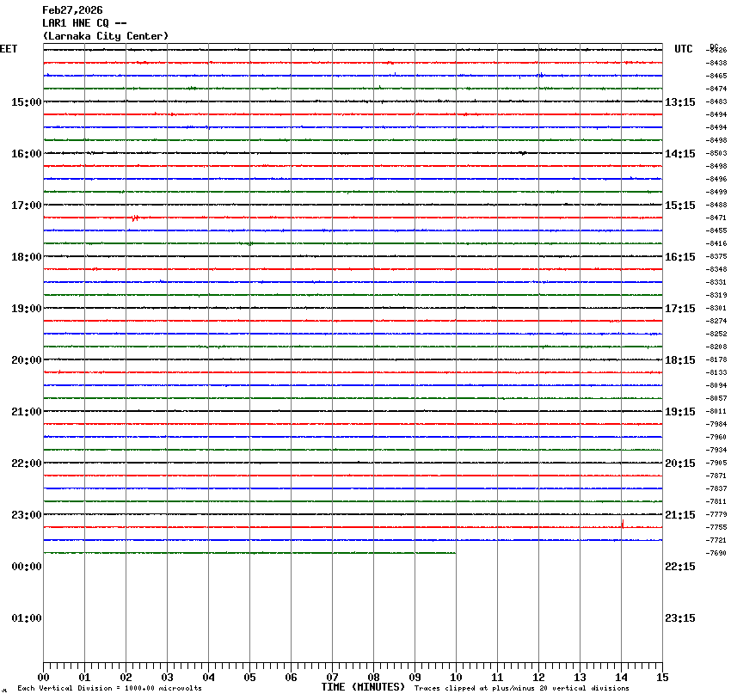Click the vertical division microvolts note

[x=109, y=689]
